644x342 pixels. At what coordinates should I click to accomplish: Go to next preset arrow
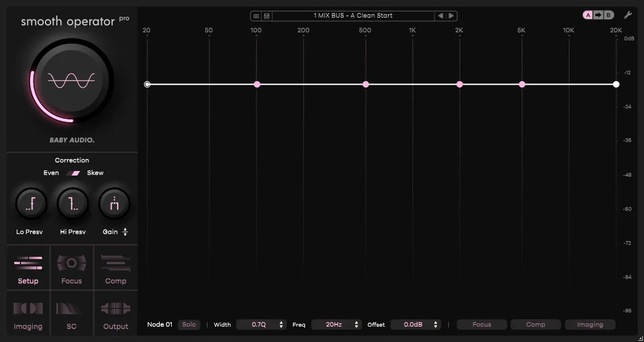[451, 16]
